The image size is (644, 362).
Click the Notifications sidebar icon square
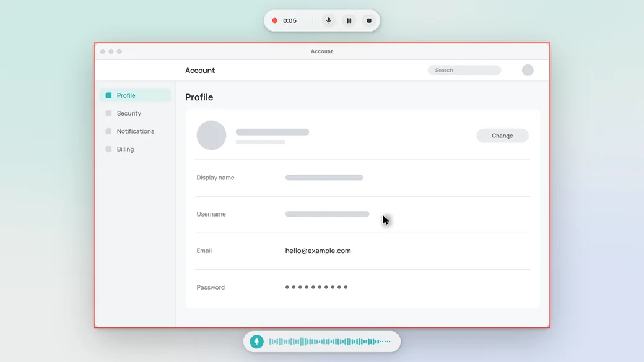[x=108, y=131]
